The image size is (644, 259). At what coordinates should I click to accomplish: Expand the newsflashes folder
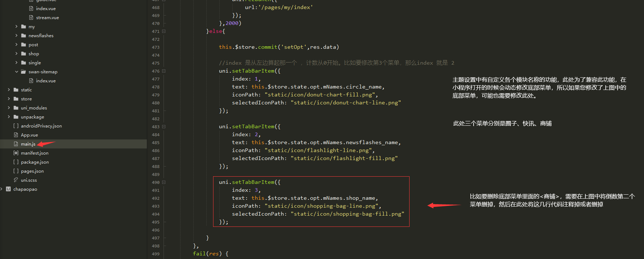pos(16,36)
